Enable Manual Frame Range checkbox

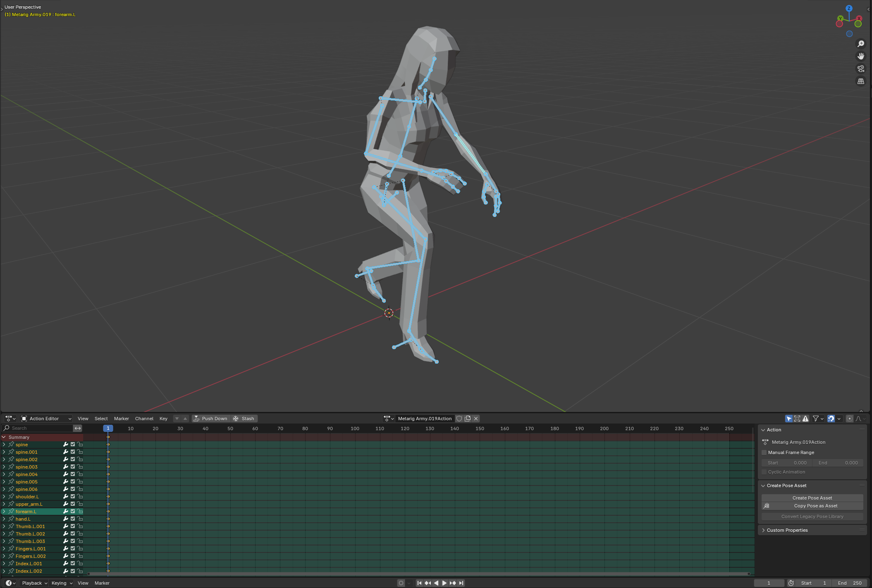pyautogui.click(x=764, y=452)
